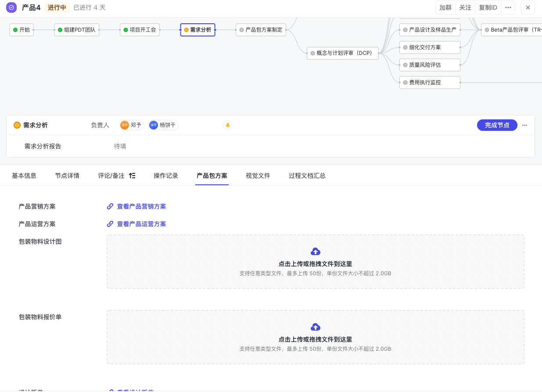Image resolution: width=542 pixels, height=392 pixels.
Task: Open the 视觉文件 tab
Action: point(258,176)
